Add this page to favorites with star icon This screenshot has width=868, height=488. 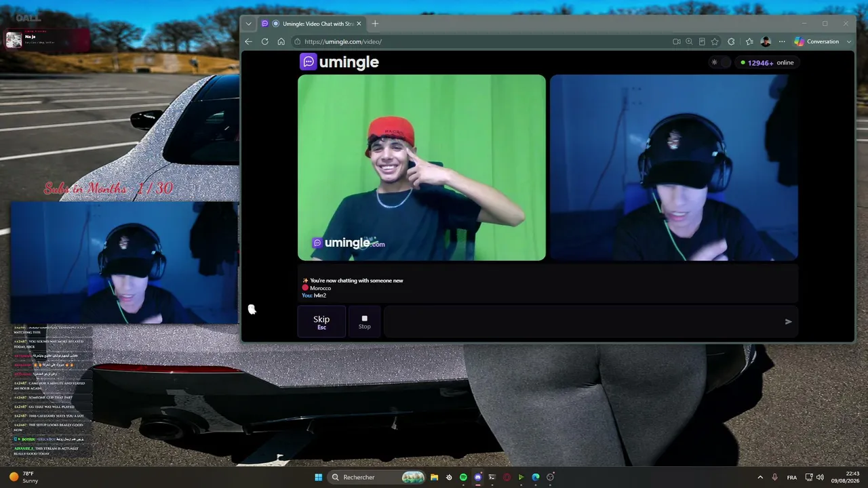[715, 41]
